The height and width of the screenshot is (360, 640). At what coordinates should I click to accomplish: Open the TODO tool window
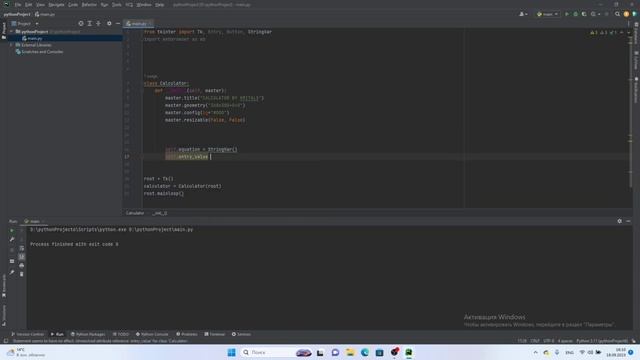121,334
